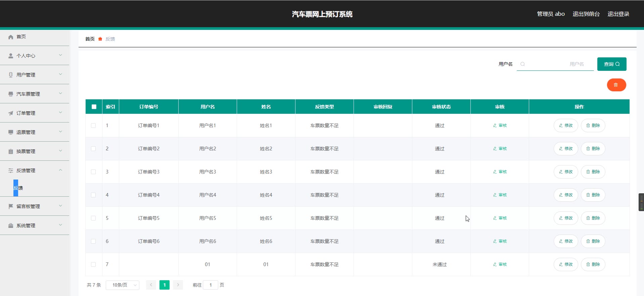Click 退出到前台 in the header
This screenshot has height=296, width=644.
pyautogui.click(x=586, y=14)
